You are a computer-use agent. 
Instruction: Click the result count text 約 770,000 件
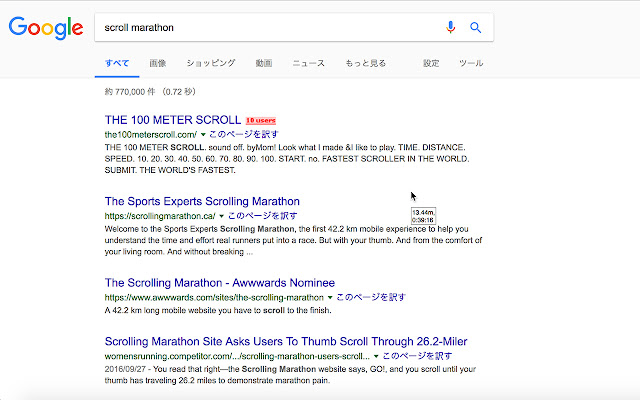tap(130, 92)
